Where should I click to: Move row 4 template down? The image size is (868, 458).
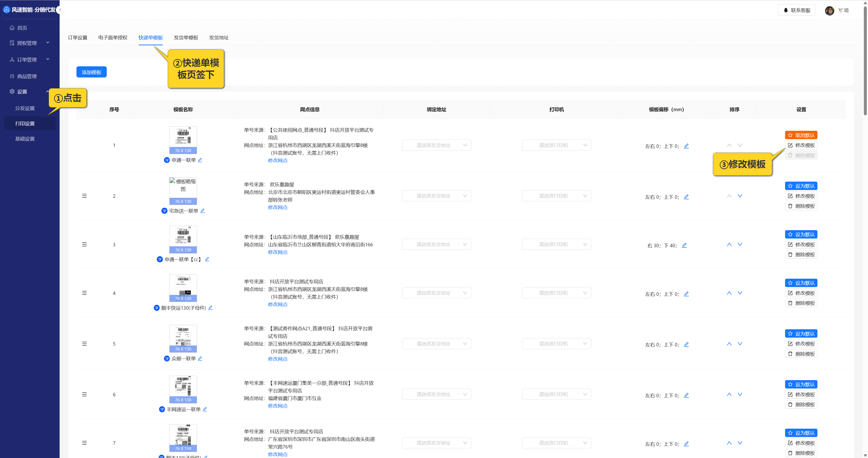pos(740,293)
